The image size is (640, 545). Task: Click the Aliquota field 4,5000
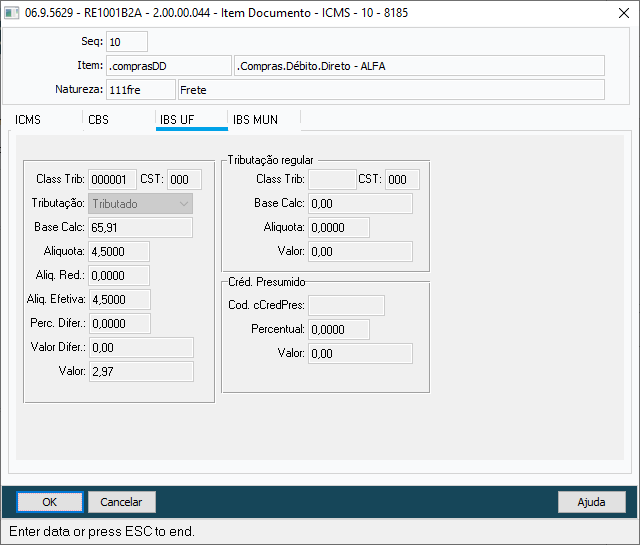[x=119, y=251]
